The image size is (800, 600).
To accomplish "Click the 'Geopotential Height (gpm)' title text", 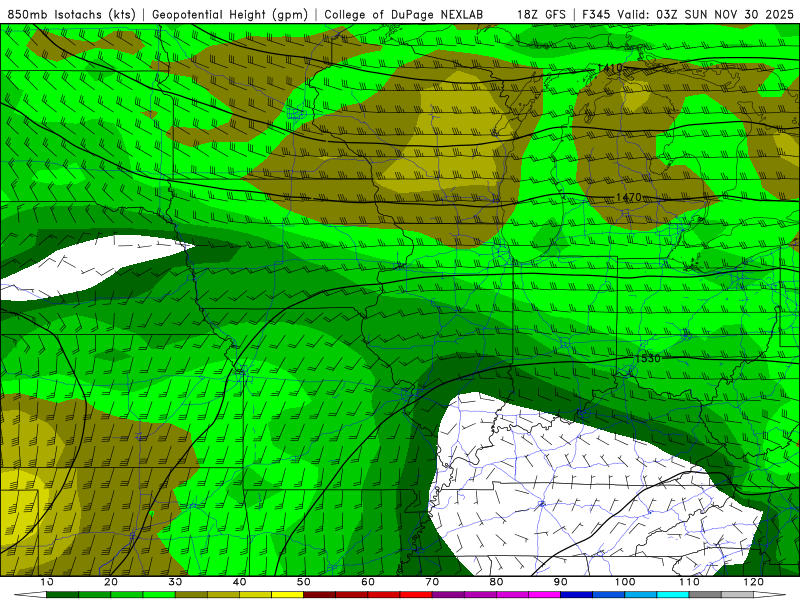I will click(x=230, y=14).
